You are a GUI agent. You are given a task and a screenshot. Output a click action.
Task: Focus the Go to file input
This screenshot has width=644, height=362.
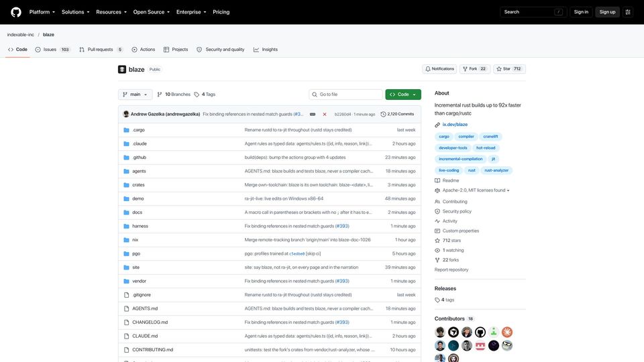tap(345, 95)
